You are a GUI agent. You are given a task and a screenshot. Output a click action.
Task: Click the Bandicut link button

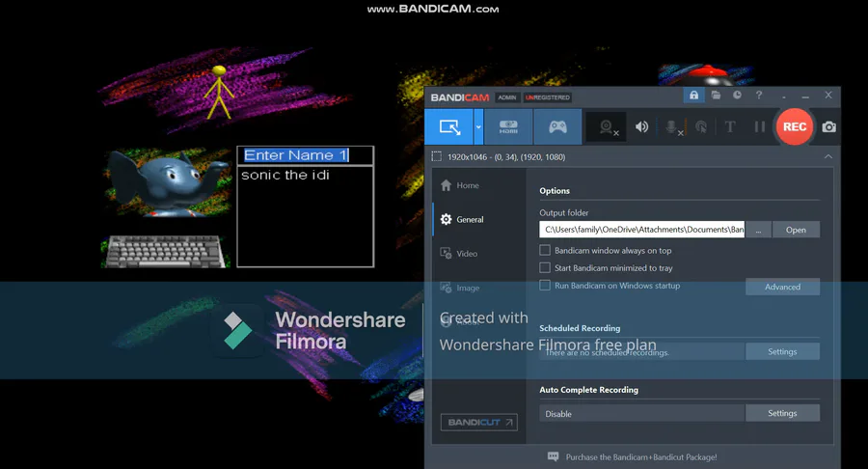point(478,422)
